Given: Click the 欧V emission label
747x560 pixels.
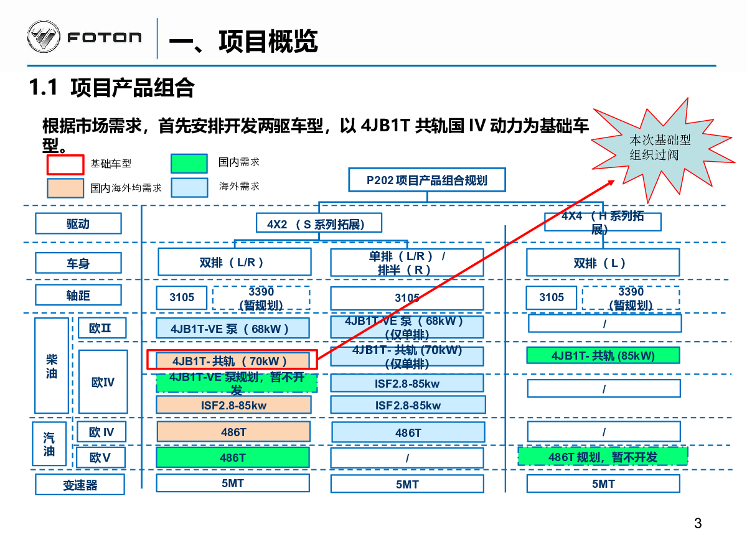Looking at the screenshot, I should (x=100, y=458).
